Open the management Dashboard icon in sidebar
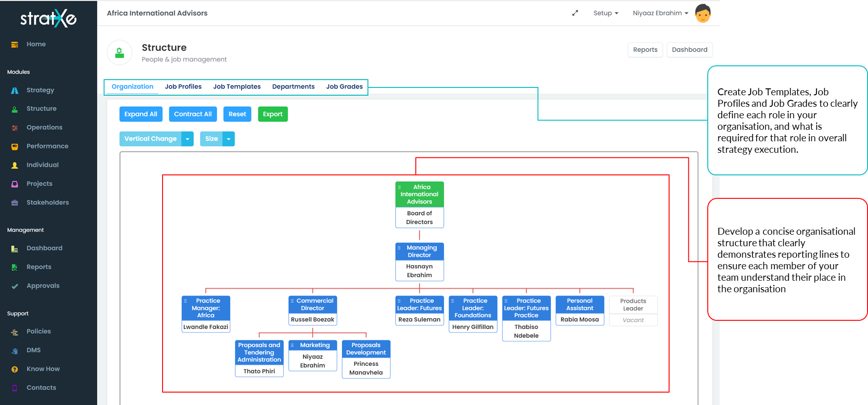Image resolution: width=868 pixels, height=405 pixels. pos(15,249)
